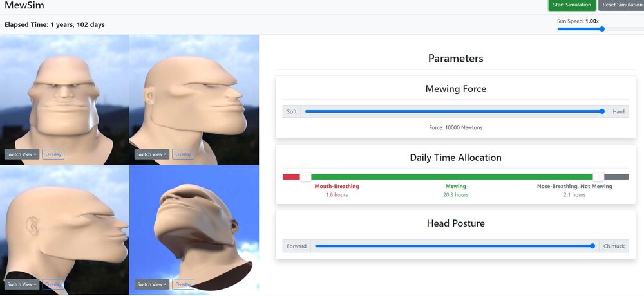
Task: Toggle Overlay on the front-view head
Action: pyautogui.click(x=53, y=154)
